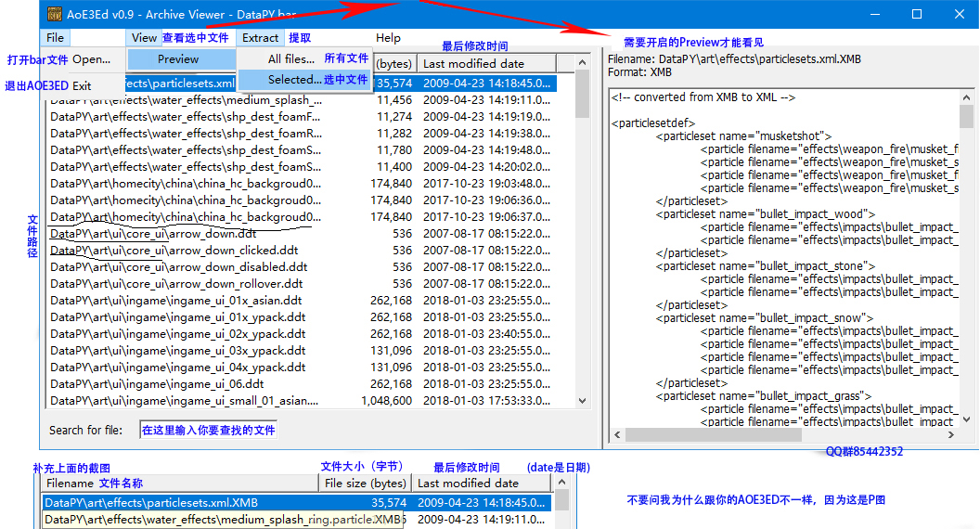Image resolution: width=980 pixels, height=529 pixels.
Task: Click the AoE3Ed app icon in title bar
Action: point(55,14)
